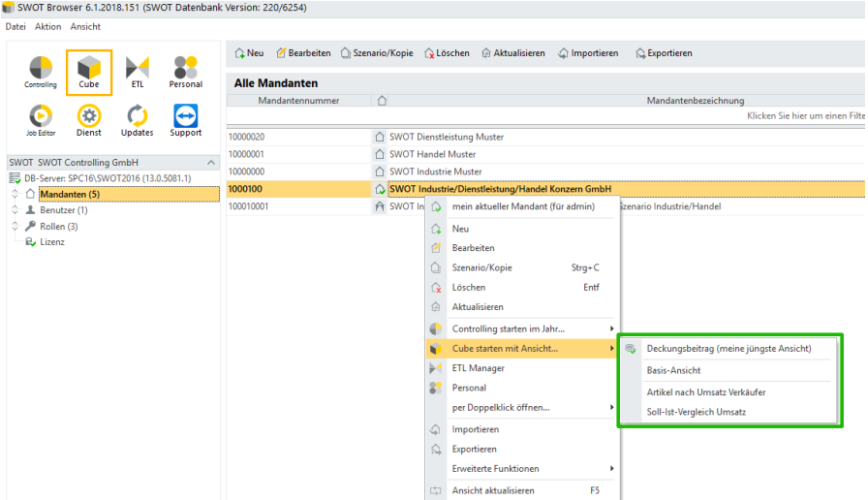The image size is (868, 500).
Task: Check for Updates icon
Action: point(138,120)
